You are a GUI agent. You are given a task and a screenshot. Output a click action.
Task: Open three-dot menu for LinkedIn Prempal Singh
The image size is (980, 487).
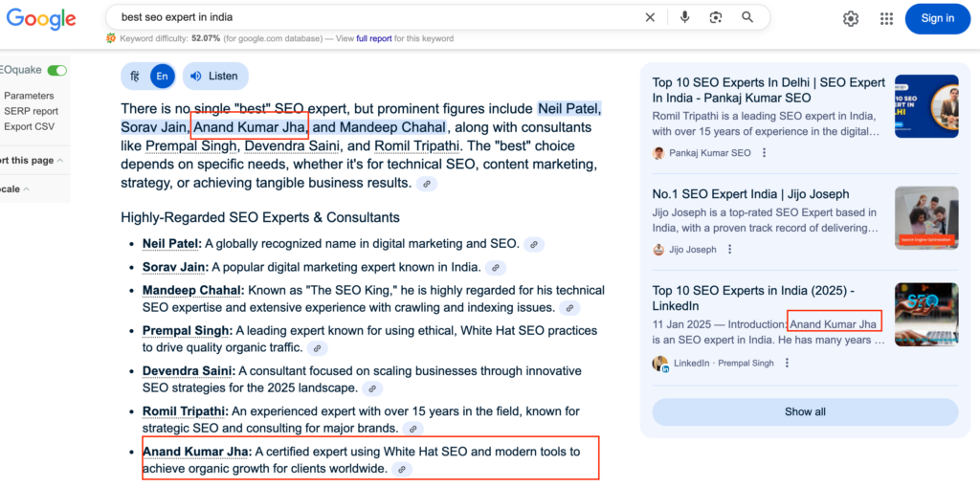tap(787, 364)
